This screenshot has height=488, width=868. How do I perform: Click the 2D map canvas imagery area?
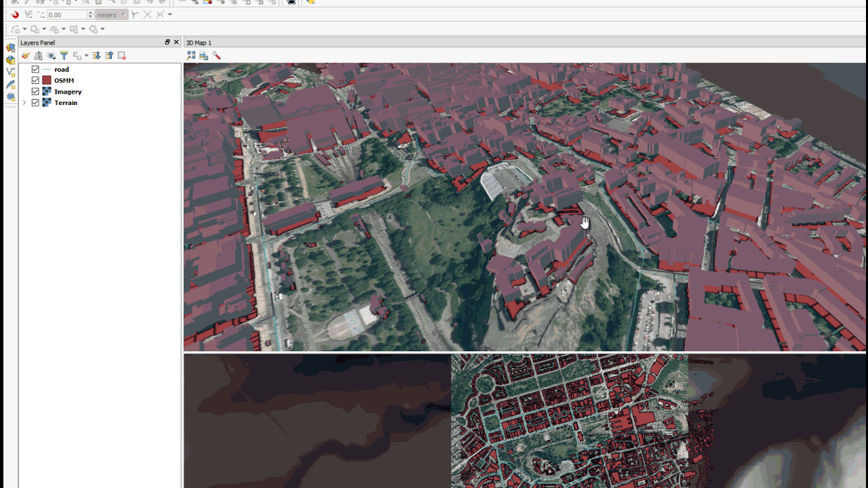(570, 420)
